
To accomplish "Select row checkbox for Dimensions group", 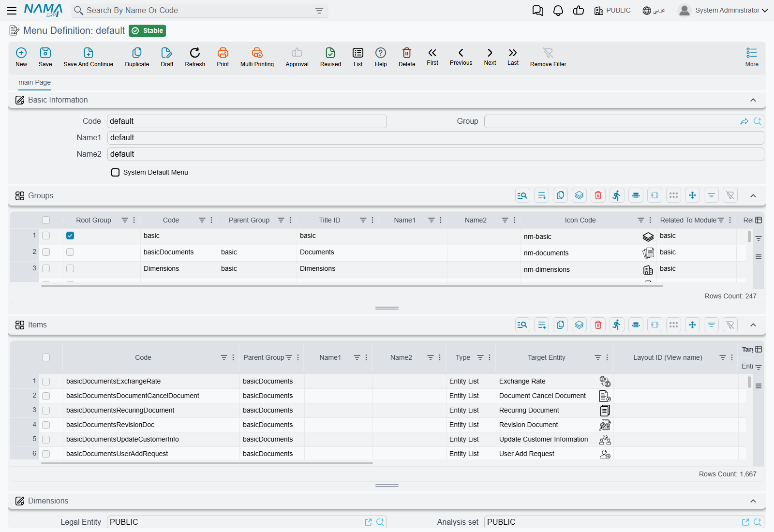I will [x=46, y=268].
